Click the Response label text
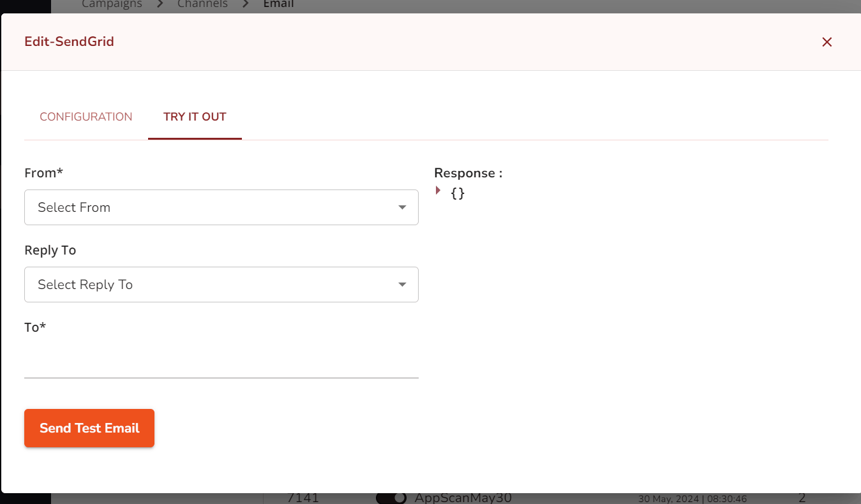The image size is (861, 504). click(468, 173)
